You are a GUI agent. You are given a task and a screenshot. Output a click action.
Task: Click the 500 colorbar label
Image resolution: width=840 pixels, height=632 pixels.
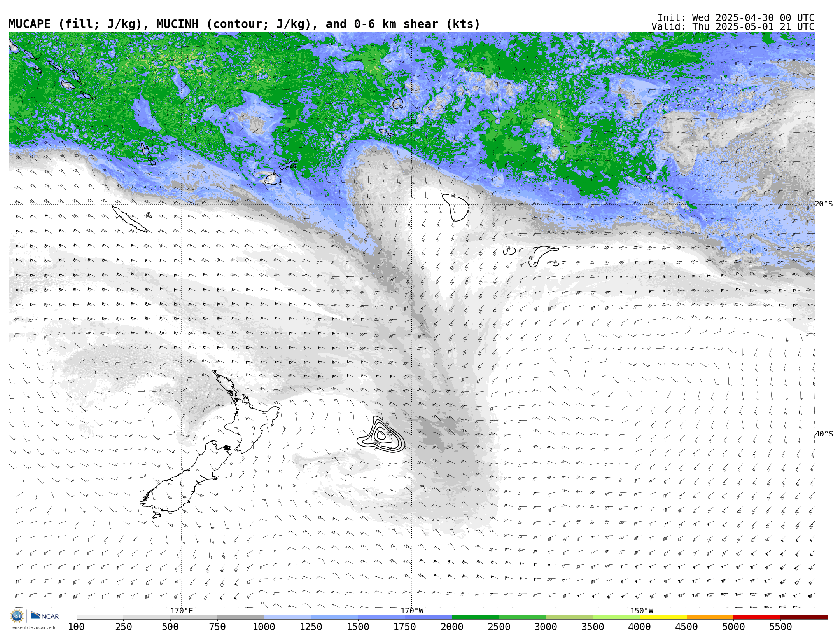170,627
